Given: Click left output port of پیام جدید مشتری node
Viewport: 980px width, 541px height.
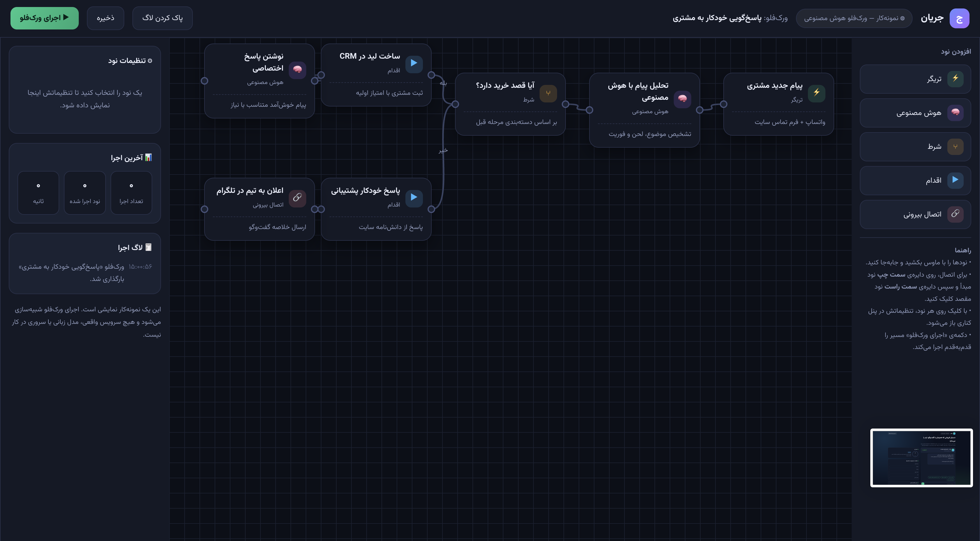Looking at the screenshot, I should pos(724,104).
